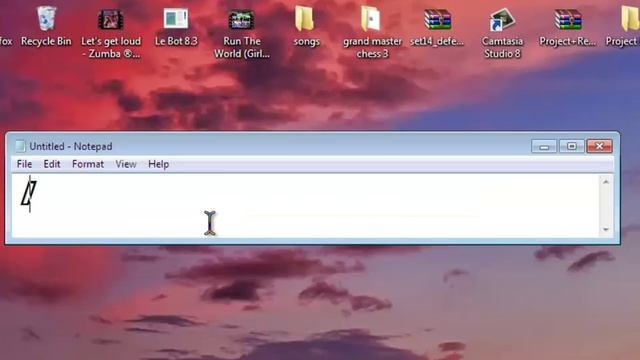Click the Untitled - Notepad title text

(71, 146)
